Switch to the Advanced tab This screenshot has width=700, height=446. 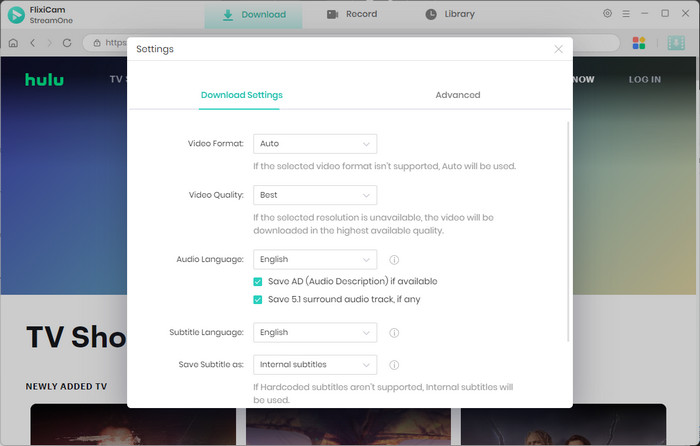tap(457, 95)
